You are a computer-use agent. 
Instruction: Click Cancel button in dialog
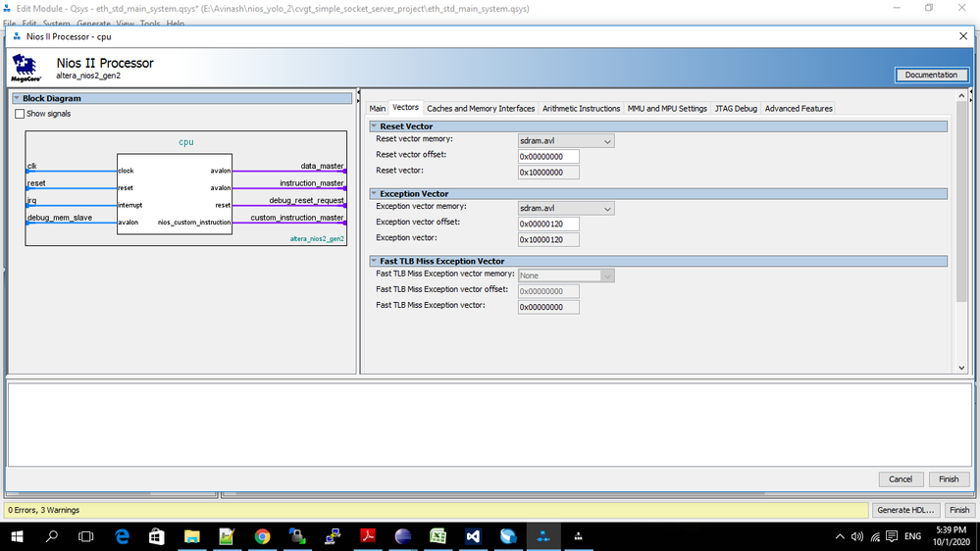pos(901,479)
